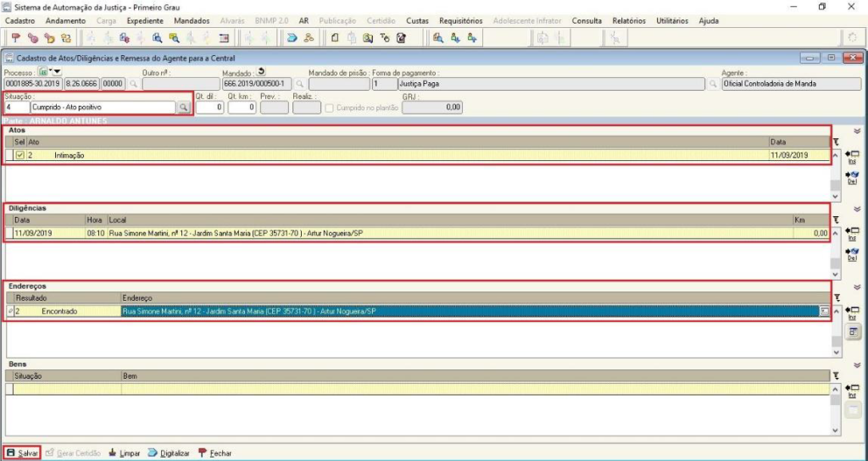Select the Encontrado result cell in Endereços
868x461 pixels.
(81, 312)
